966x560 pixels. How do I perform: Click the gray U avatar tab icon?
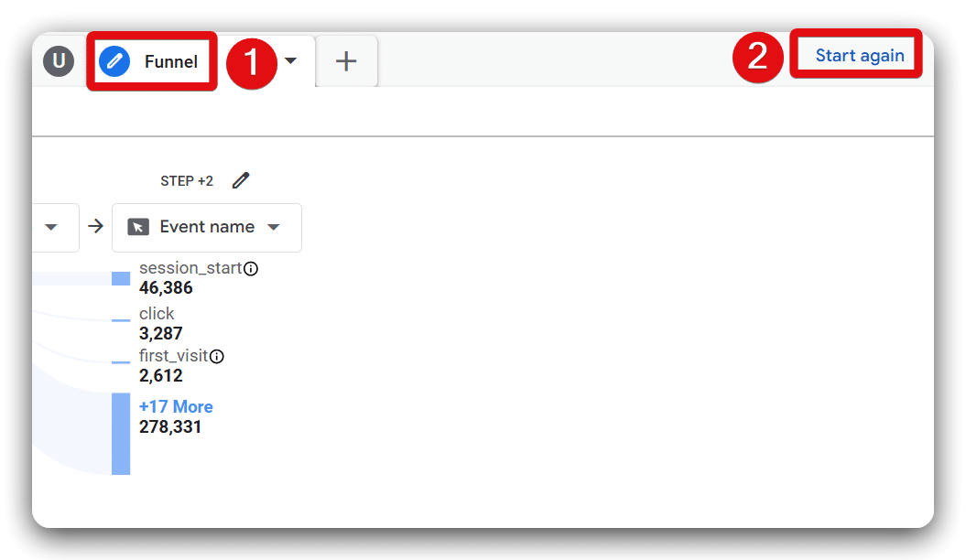pyautogui.click(x=59, y=61)
